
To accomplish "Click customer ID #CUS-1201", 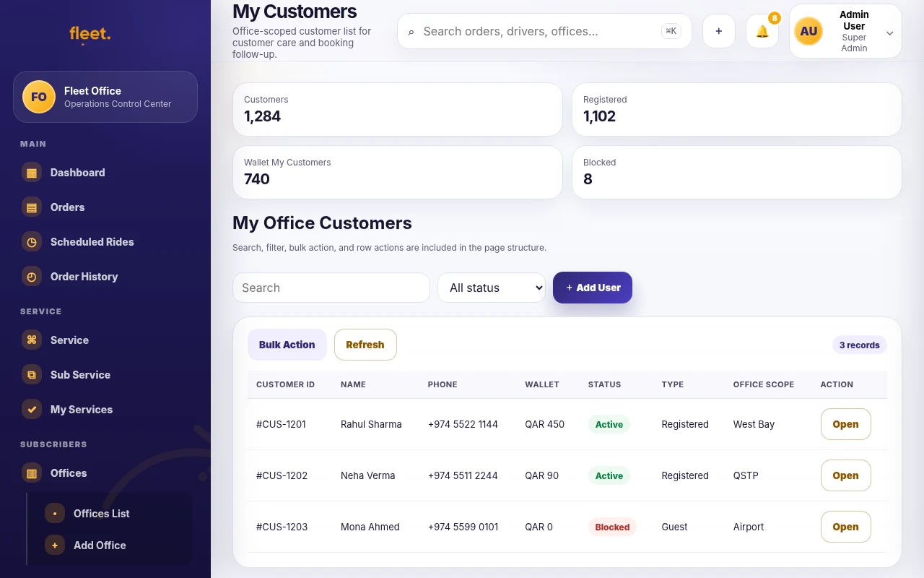I will [x=282, y=424].
